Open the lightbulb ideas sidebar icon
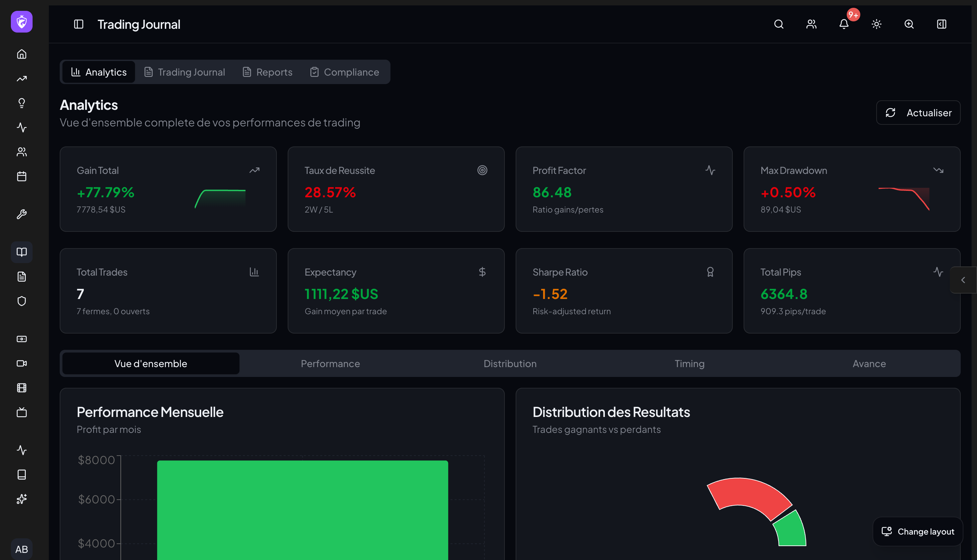The width and height of the screenshot is (977, 560). (x=22, y=103)
